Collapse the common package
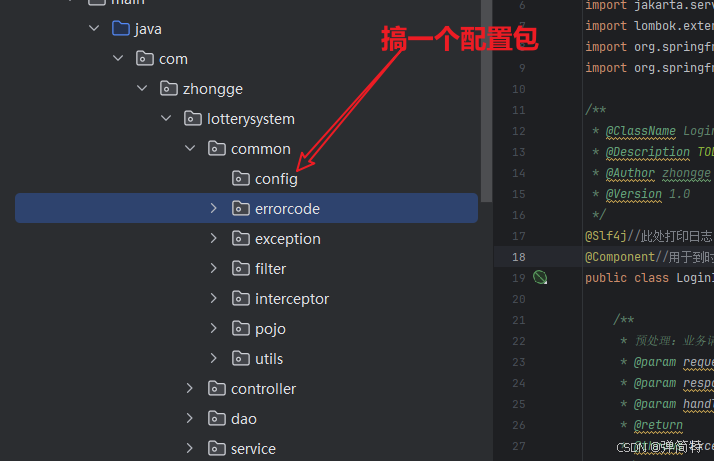The image size is (714, 461). 190,148
